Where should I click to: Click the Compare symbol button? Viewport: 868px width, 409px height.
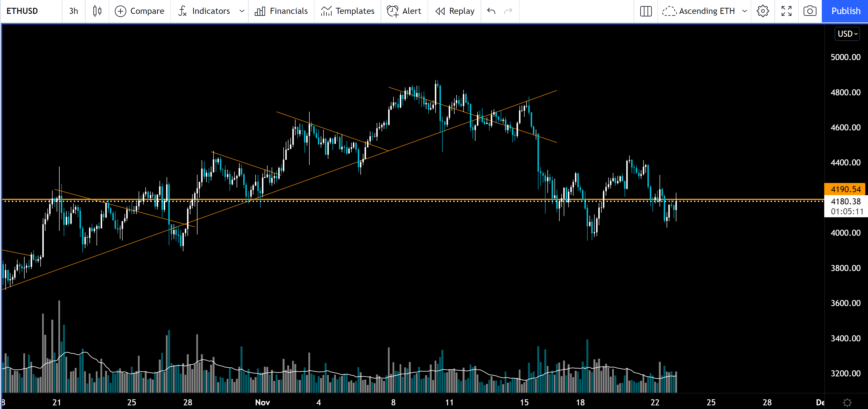pyautogui.click(x=140, y=11)
